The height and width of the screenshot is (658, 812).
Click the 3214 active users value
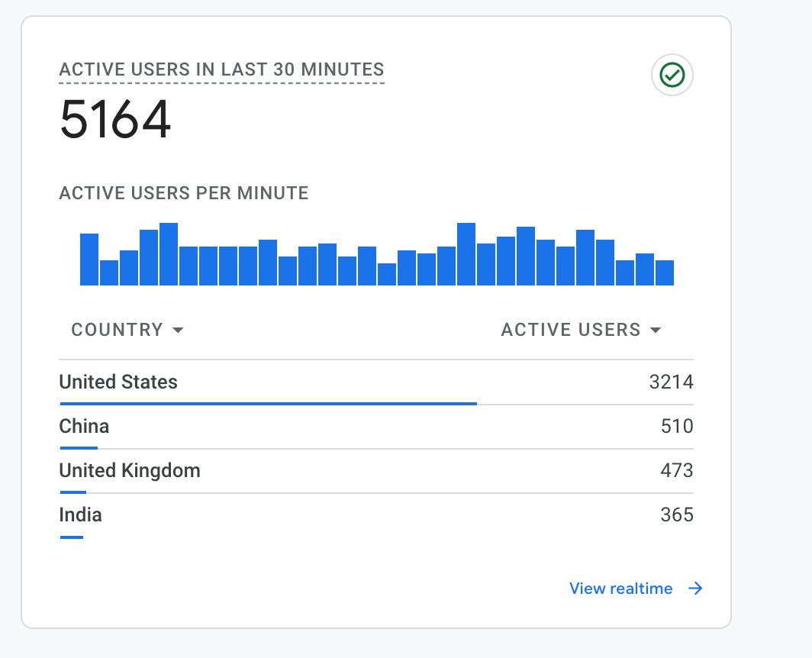click(x=671, y=382)
